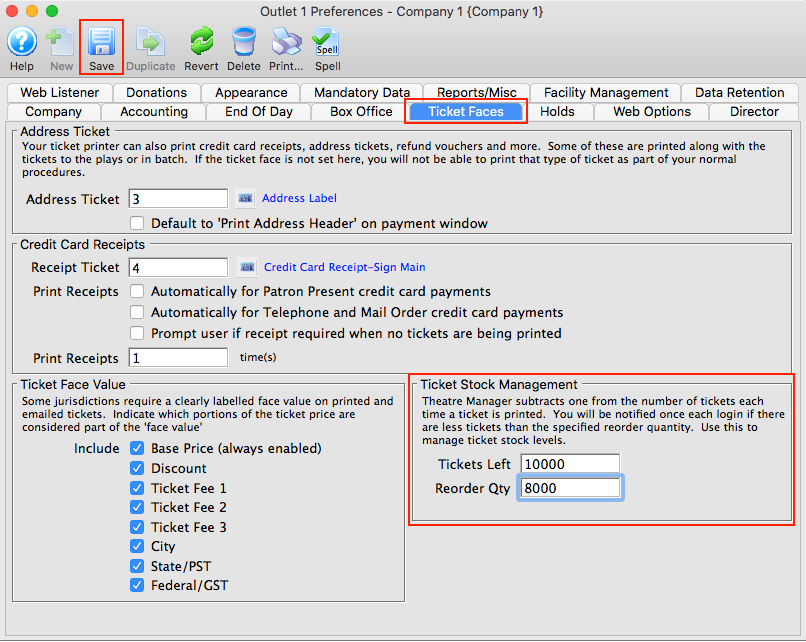The height and width of the screenshot is (642, 806).
Task: Click the Credit Card Receipt-Sign Main link
Action: [344, 267]
